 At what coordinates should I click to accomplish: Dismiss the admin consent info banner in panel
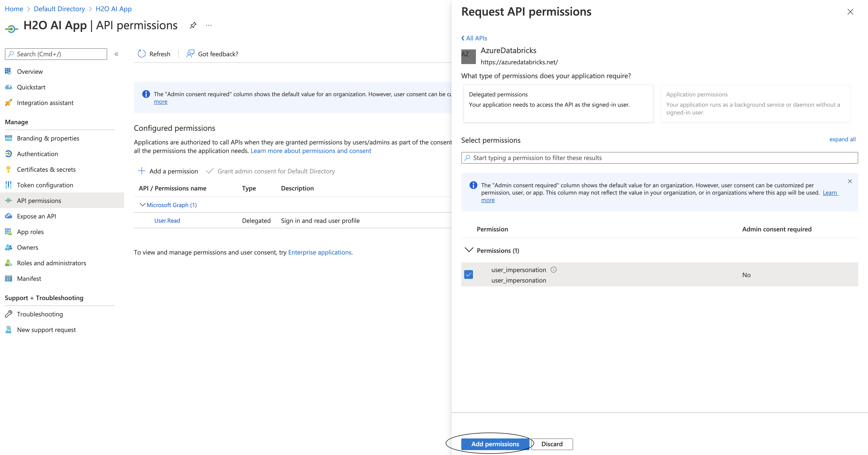(x=850, y=181)
